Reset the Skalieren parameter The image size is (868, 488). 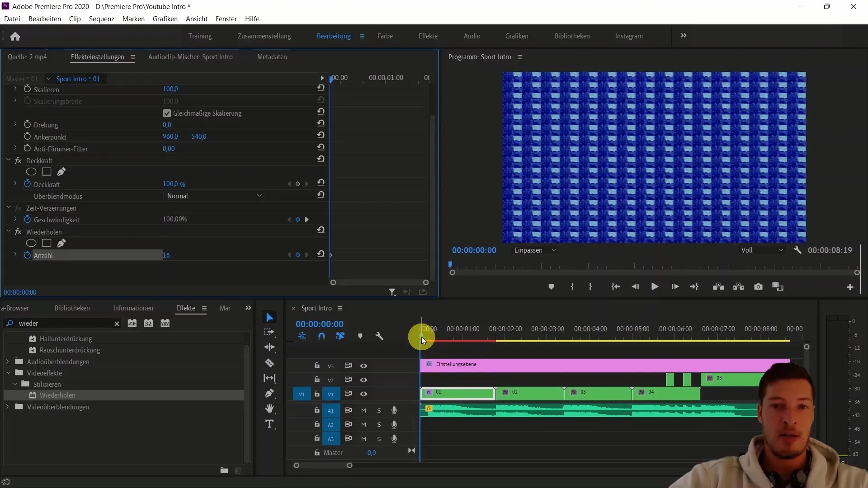[x=321, y=88]
